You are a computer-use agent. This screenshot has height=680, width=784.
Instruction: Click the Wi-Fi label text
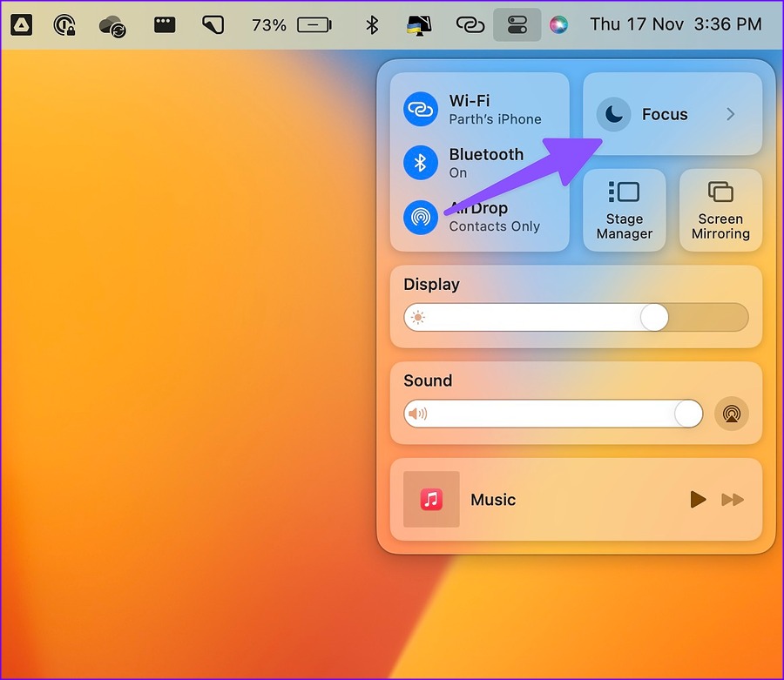[x=470, y=100]
